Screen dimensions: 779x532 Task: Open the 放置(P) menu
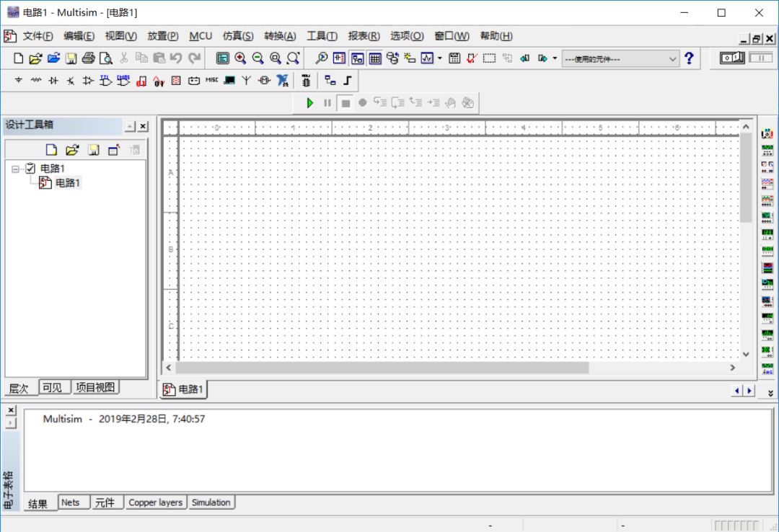pos(162,36)
